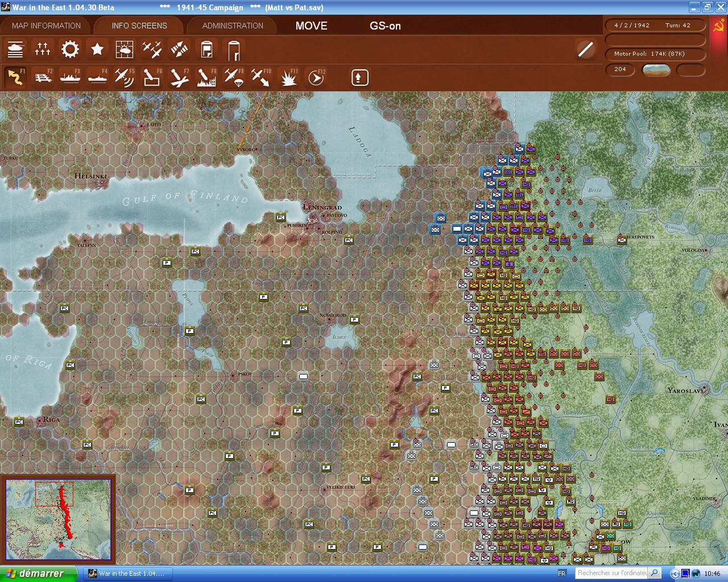Screen dimensions: 728x582
Task: Open the victory star icon screen
Action: [97, 49]
